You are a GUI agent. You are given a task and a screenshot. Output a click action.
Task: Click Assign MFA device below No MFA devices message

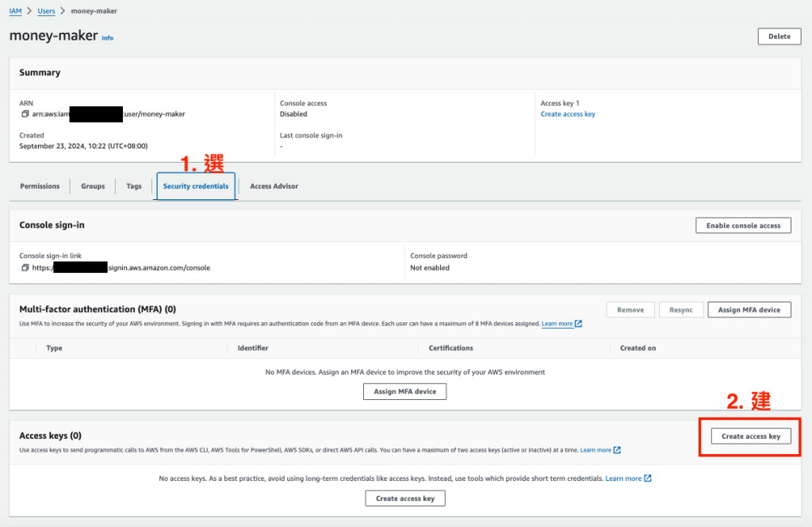tap(405, 391)
